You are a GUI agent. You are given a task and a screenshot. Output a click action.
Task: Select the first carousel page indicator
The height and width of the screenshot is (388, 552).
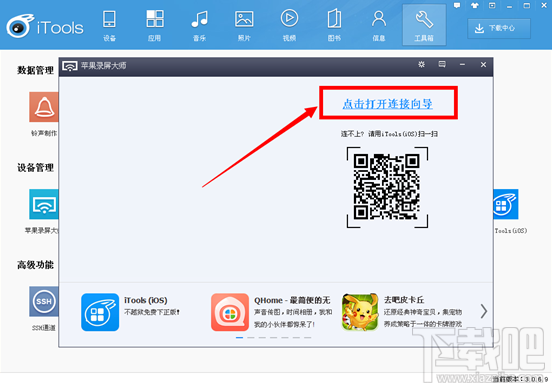pyautogui.click(x=239, y=338)
